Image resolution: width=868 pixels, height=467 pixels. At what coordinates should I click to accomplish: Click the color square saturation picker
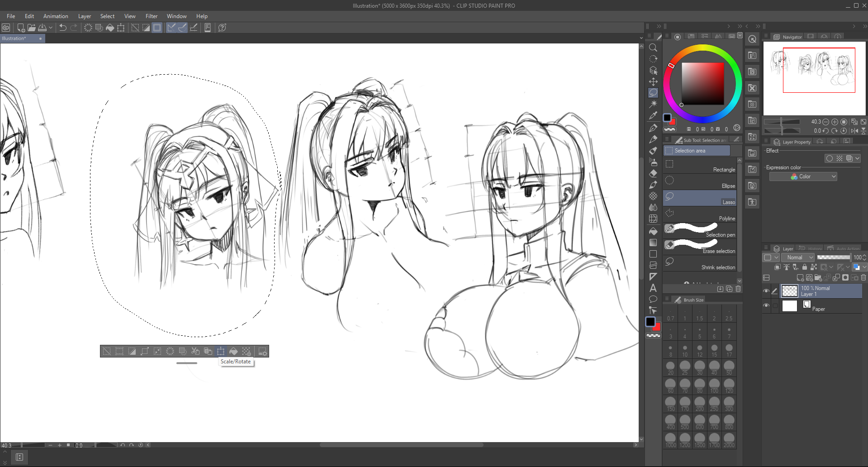click(x=703, y=84)
